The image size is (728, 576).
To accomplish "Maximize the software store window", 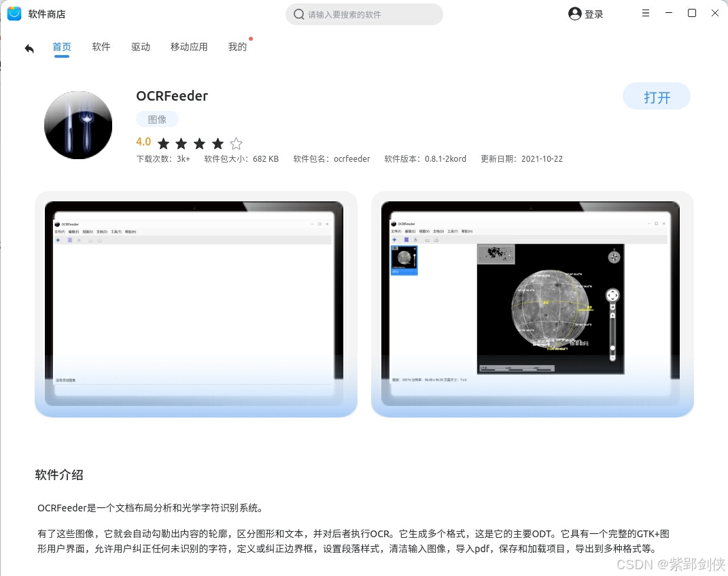I will coord(692,13).
